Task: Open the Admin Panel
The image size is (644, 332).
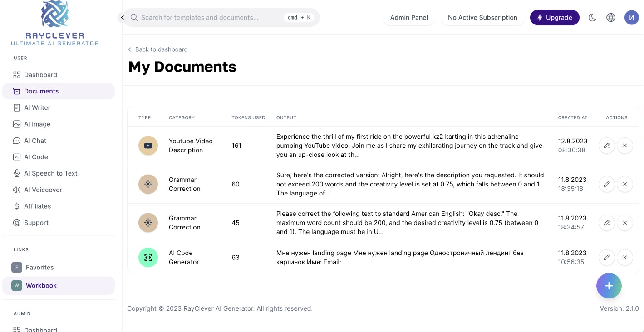Action: tap(409, 17)
